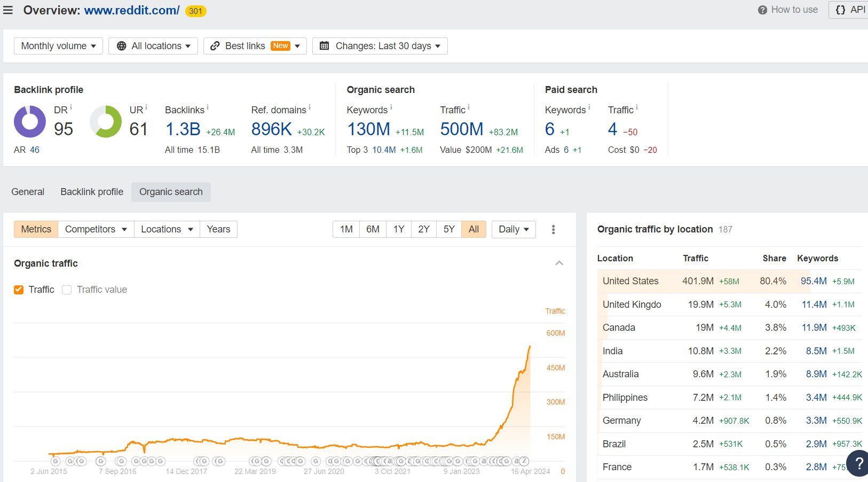Open the 500M organic traffic number
The width and height of the screenshot is (868, 482).
tap(462, 129)
